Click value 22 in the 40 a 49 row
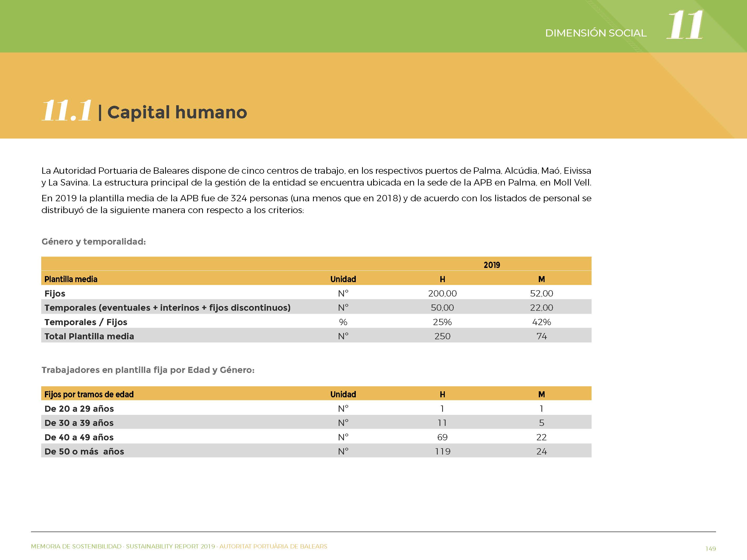The image size is (747, 560). click(x=541, y=437)
